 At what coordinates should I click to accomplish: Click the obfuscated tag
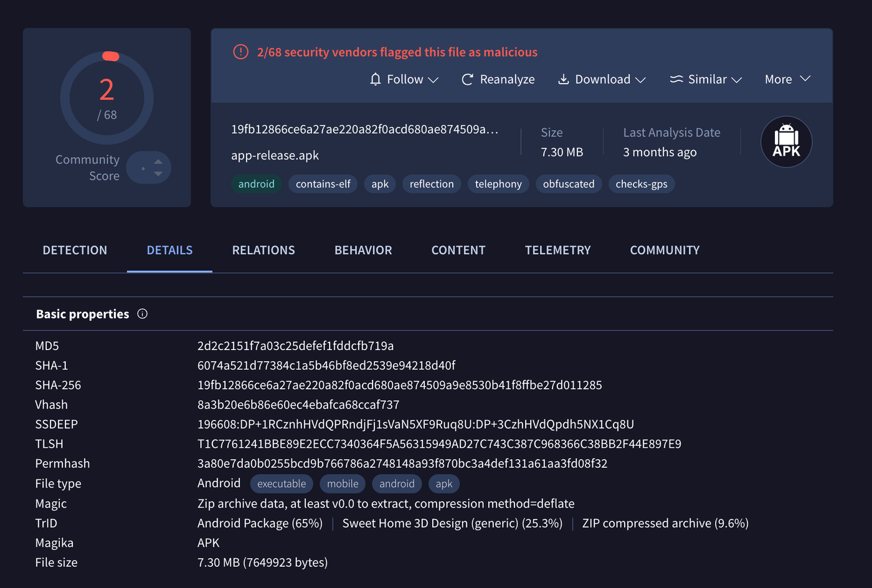pyautogui.click(x=569, y=184)
